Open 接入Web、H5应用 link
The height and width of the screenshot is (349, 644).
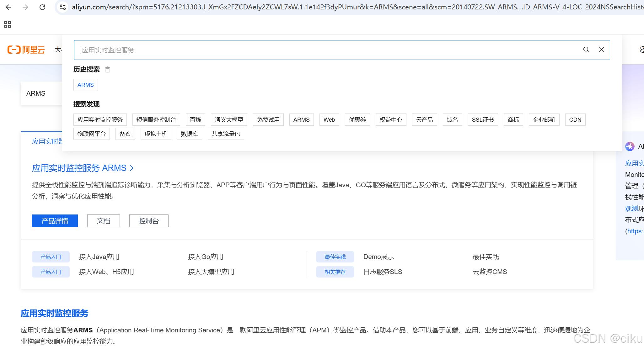(x=107, y=272)
